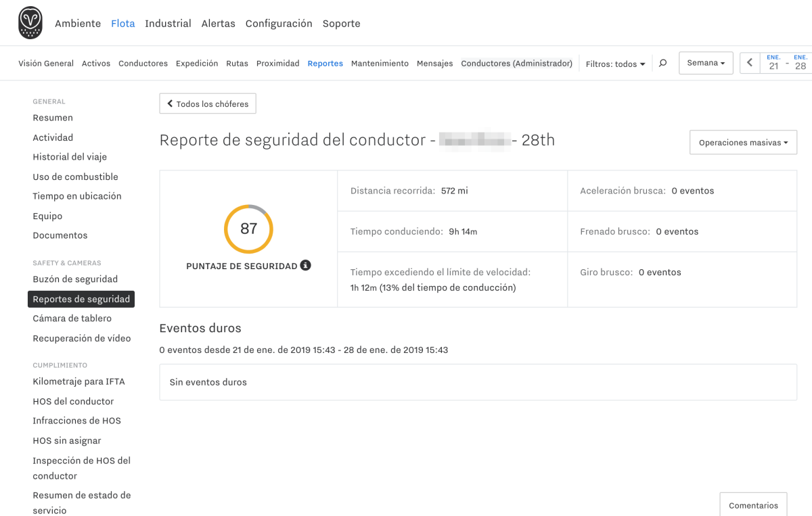Select Reportes de seguridad sidebar item
This screenshot has width=812, height=516.
81,299
